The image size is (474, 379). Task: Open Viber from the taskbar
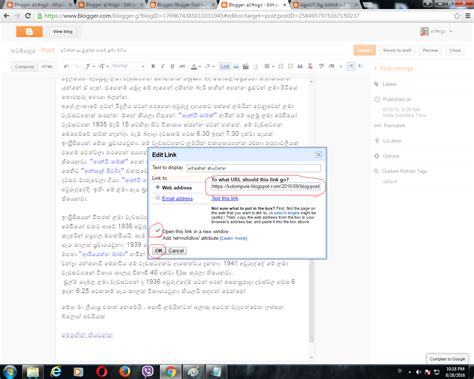point(147,372)
